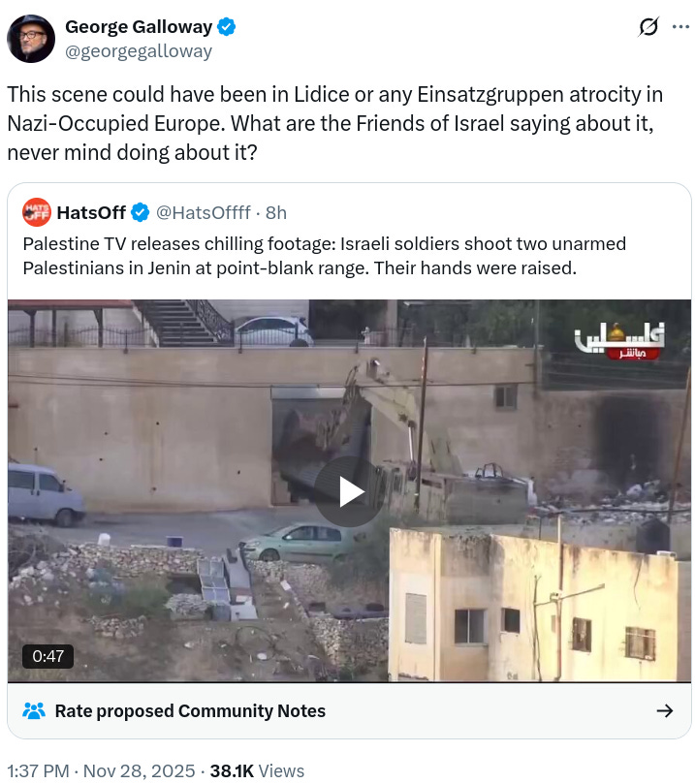The height and width of the screenshot is (784, 695).
Task: Click the 0:47 video duration badge
Action: click(x=48, y=656)
